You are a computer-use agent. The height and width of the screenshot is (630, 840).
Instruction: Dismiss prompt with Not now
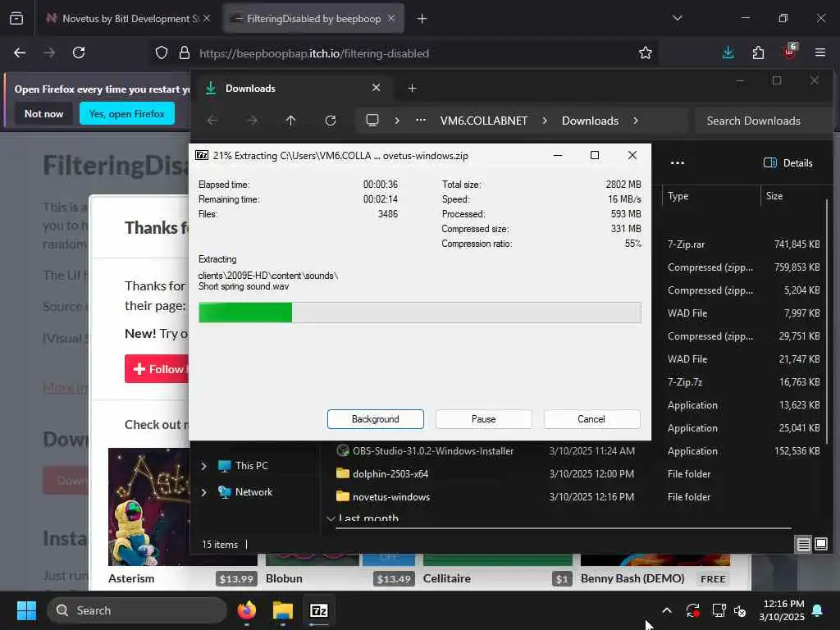[43, 113]
